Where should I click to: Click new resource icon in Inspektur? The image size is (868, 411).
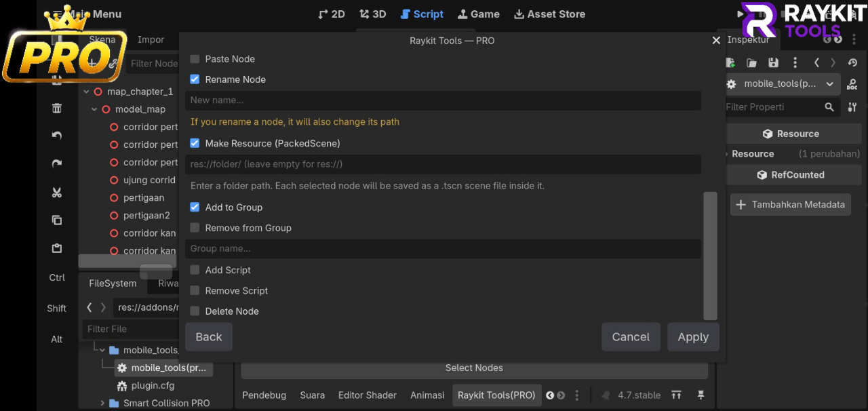pyautogui.click(x=730, y=62)
